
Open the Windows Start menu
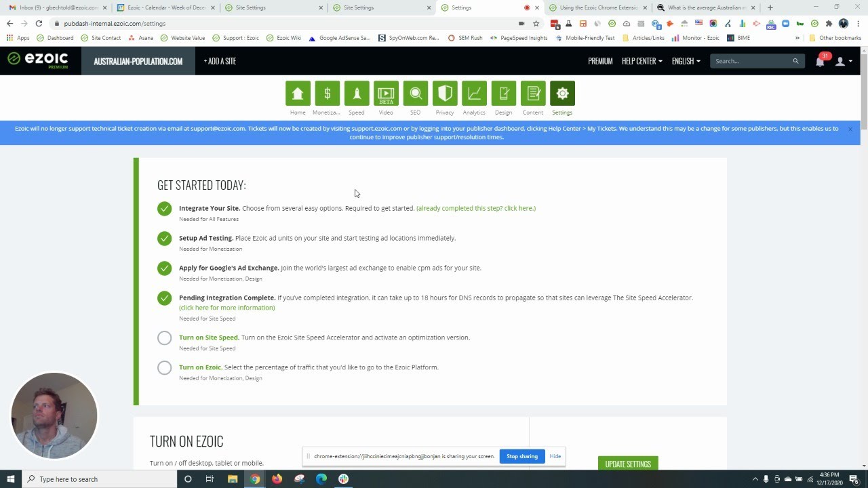coord(11,479)
